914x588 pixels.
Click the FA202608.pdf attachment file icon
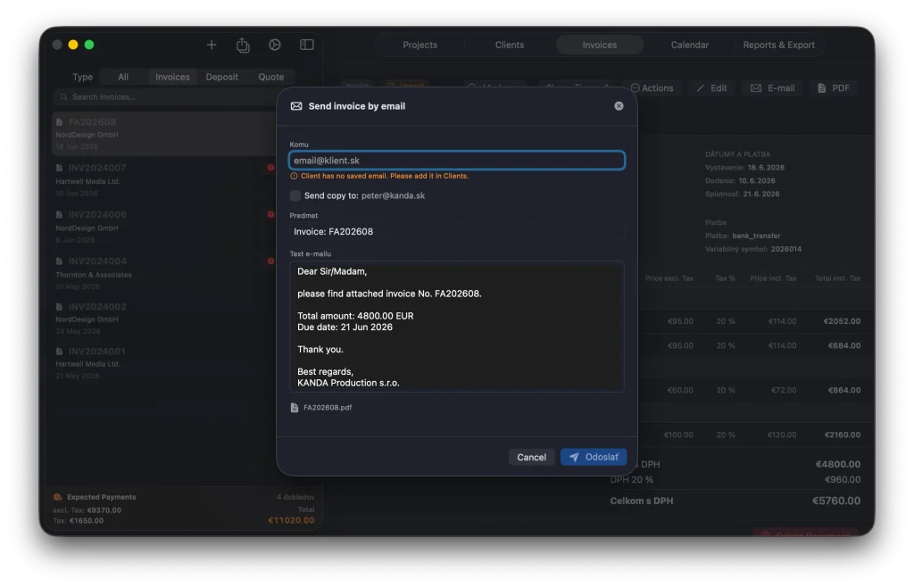click(295, 408)
